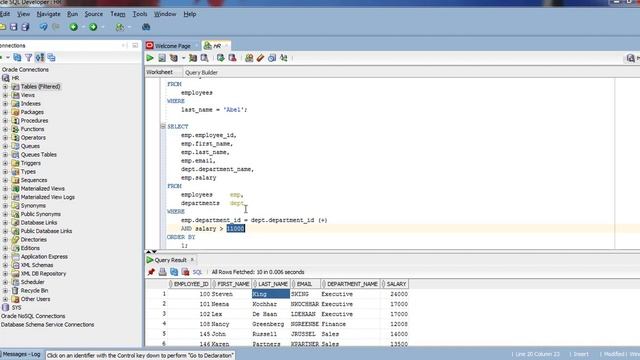This screenshot has width=640, height=360.
Task: Open the Help menu
Action: (x=189, y=14)
